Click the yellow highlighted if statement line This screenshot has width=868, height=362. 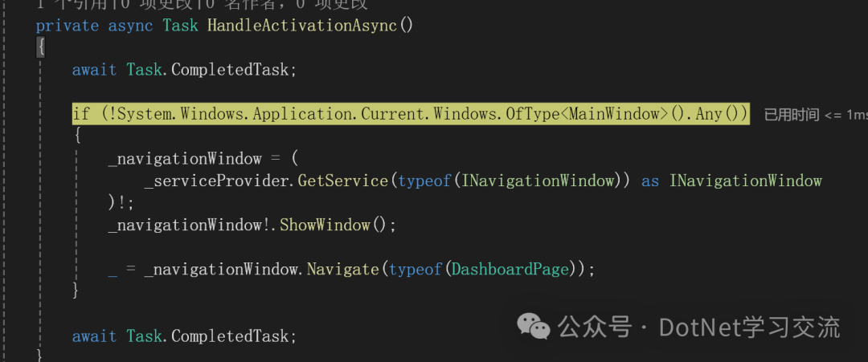[411, 115]
